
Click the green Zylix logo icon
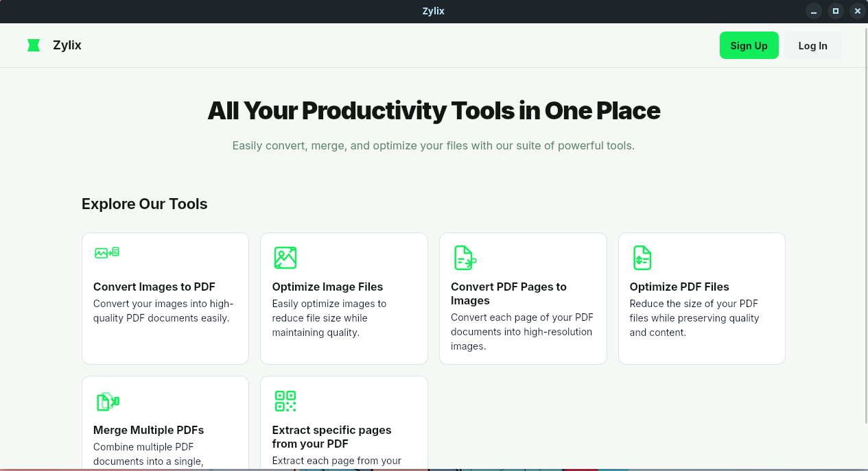pyautogui.click(x=34, y=45)
